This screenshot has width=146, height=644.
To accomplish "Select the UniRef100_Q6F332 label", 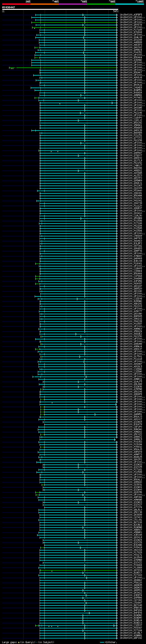I will [x=131, y=638].
